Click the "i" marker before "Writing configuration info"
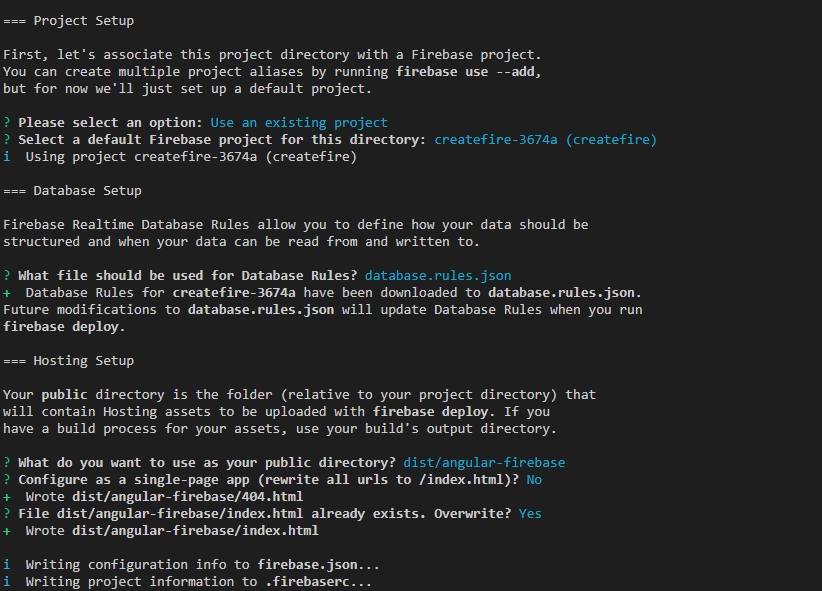 pyautogui.click(x=7, y=565)
